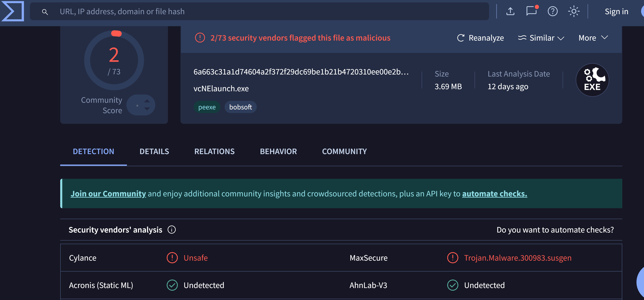Open the help question mark icon

[552, 11]
